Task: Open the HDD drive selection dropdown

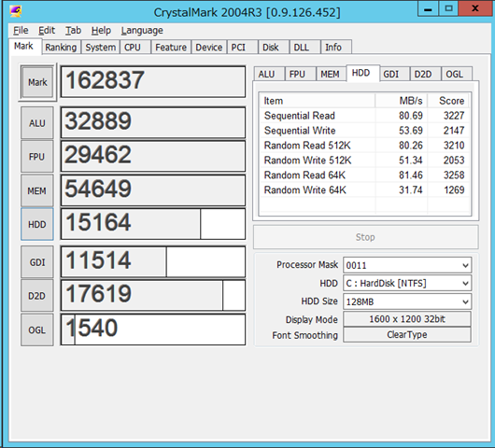Action: tap(407, 284)
